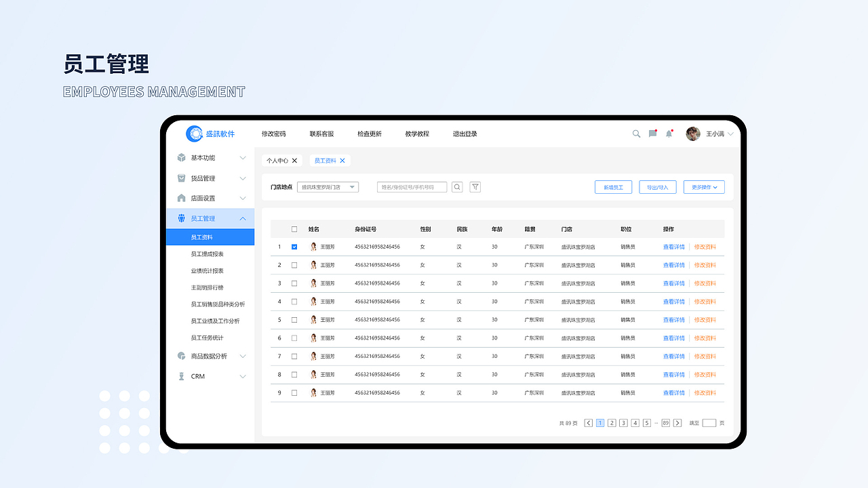Click 检查更新 in the top menu

pos(370,134)
